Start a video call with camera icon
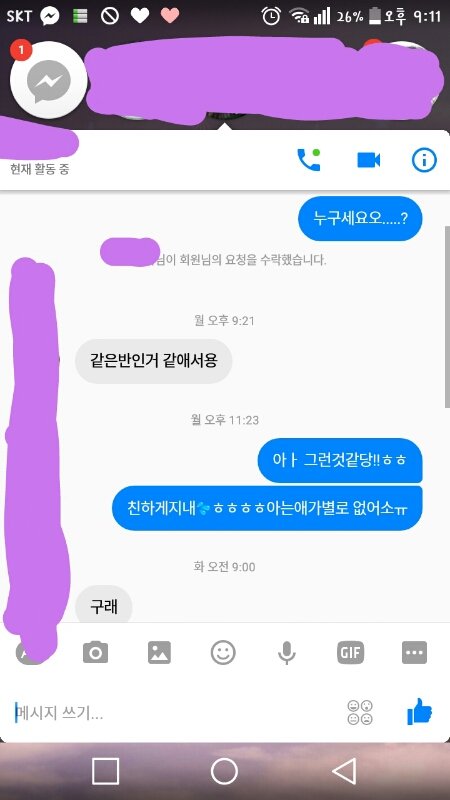This screenshot has width=450, height=800. (x=368, y=160)
